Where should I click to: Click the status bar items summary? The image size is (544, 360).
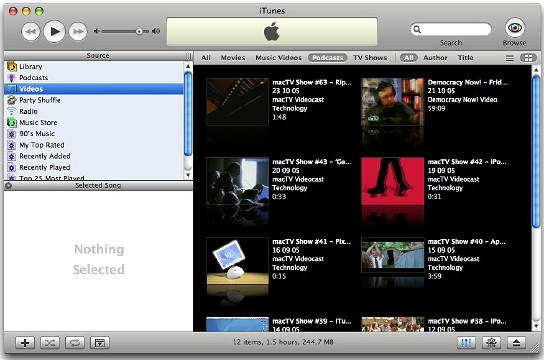pyautogui.click(x=283, y=342)
